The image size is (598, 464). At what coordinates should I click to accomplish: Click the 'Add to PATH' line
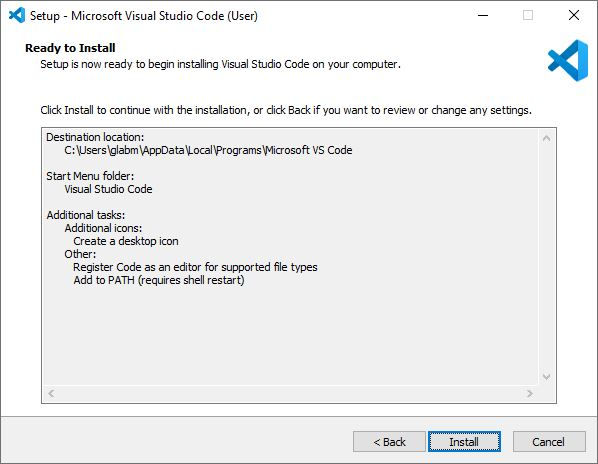pos(159,280)
